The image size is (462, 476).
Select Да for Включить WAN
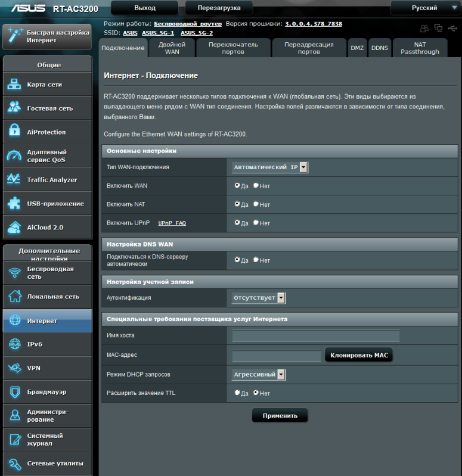[x=237, y=185]
